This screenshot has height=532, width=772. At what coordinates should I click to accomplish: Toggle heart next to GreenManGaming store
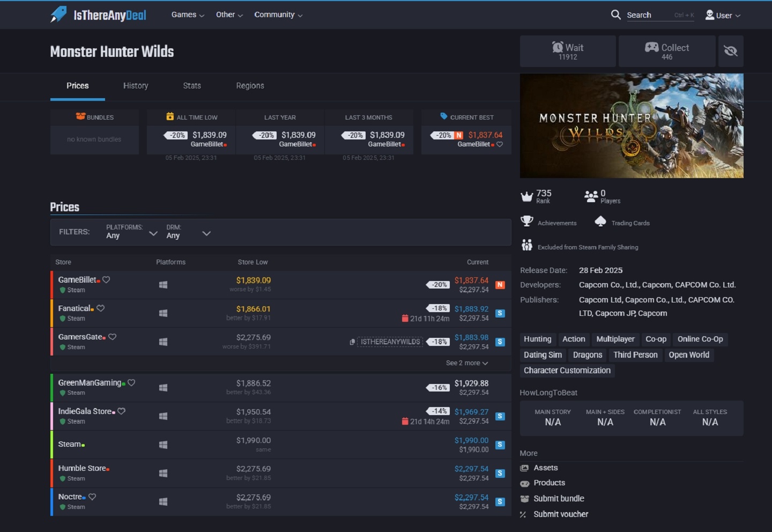tap(131, 382)
